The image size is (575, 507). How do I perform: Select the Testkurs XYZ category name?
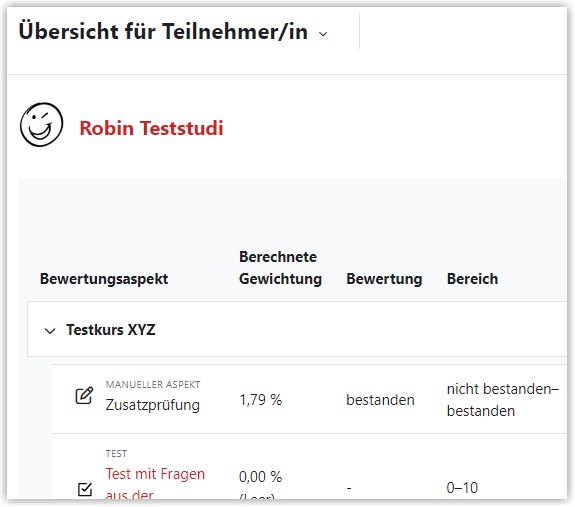[111, 330]
